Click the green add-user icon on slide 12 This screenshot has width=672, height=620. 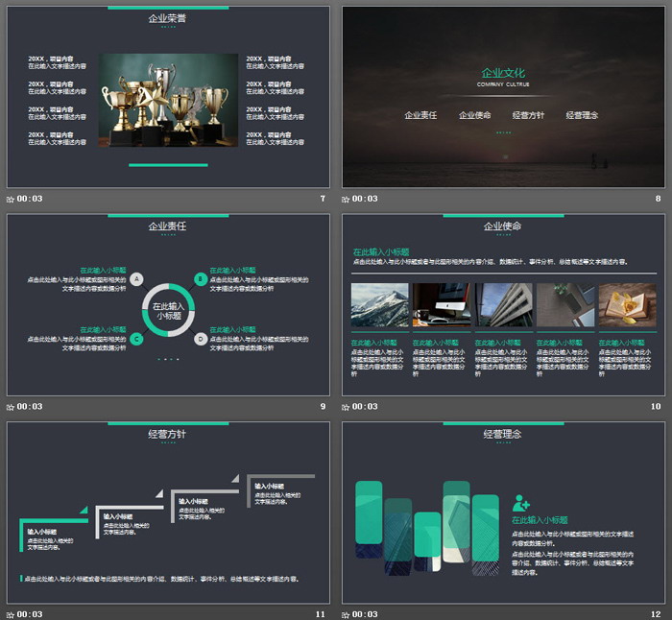tap(521, 503)
